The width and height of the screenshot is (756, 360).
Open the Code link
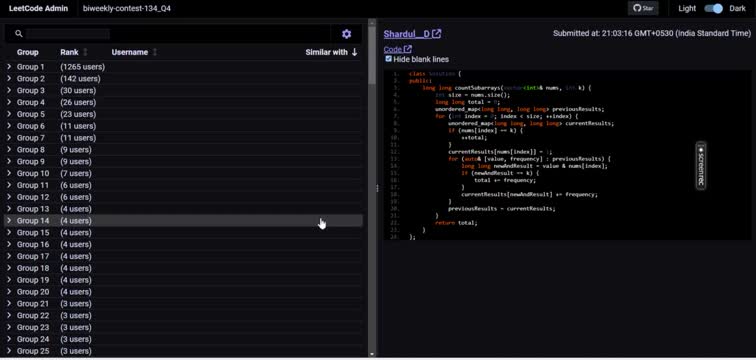(x=393, y=49)
